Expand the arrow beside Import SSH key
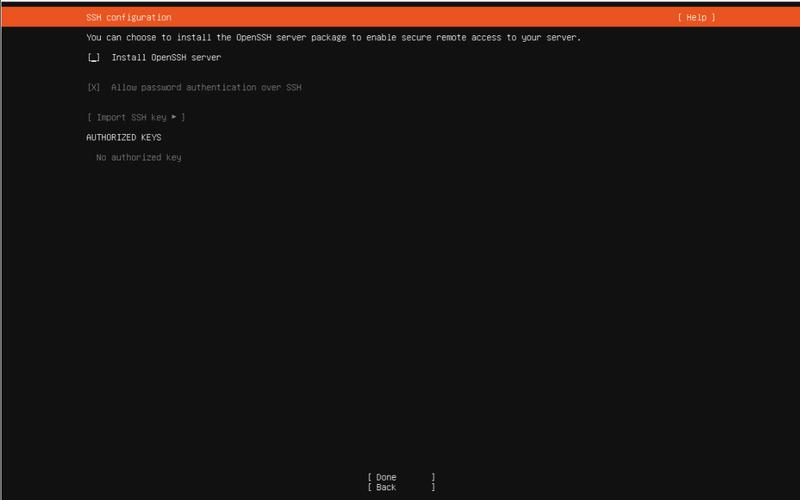The image size is (800, 500). (174, 118)
